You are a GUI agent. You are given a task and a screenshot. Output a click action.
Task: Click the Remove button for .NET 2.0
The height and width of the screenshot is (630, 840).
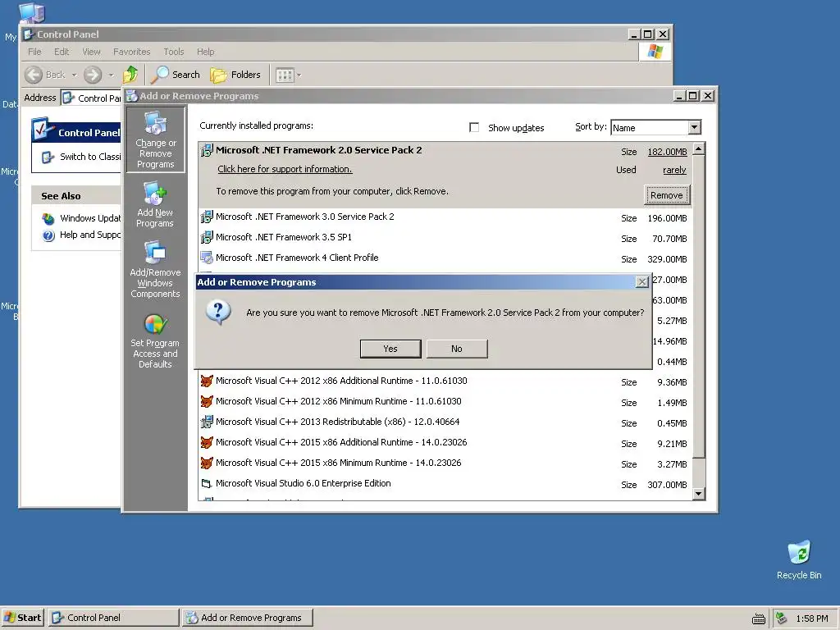coord(666,195)
